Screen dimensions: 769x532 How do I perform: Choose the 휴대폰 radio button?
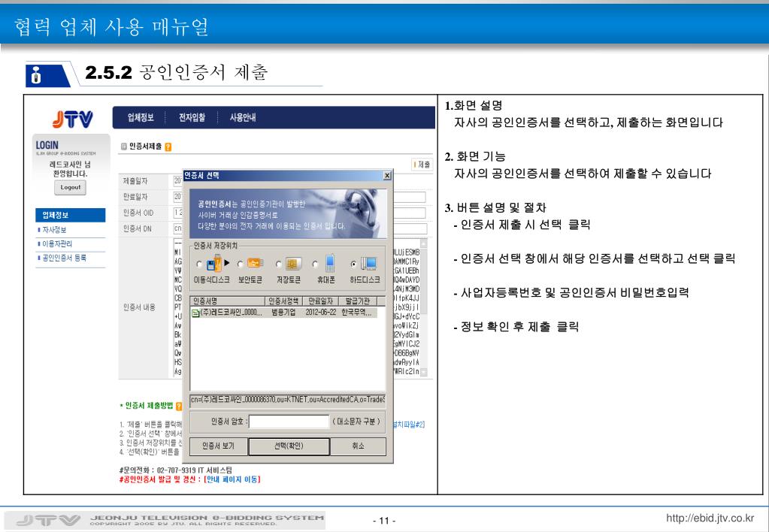click(x=316, y=264)
